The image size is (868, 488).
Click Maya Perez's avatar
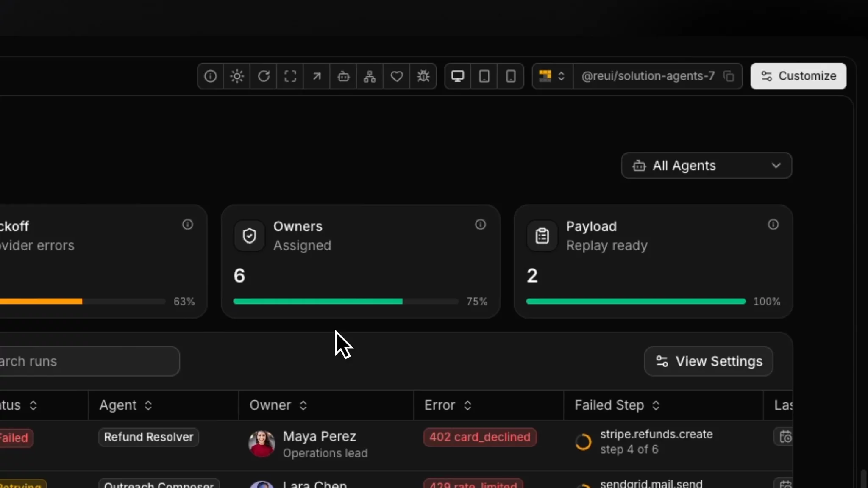tap(262, 444)
